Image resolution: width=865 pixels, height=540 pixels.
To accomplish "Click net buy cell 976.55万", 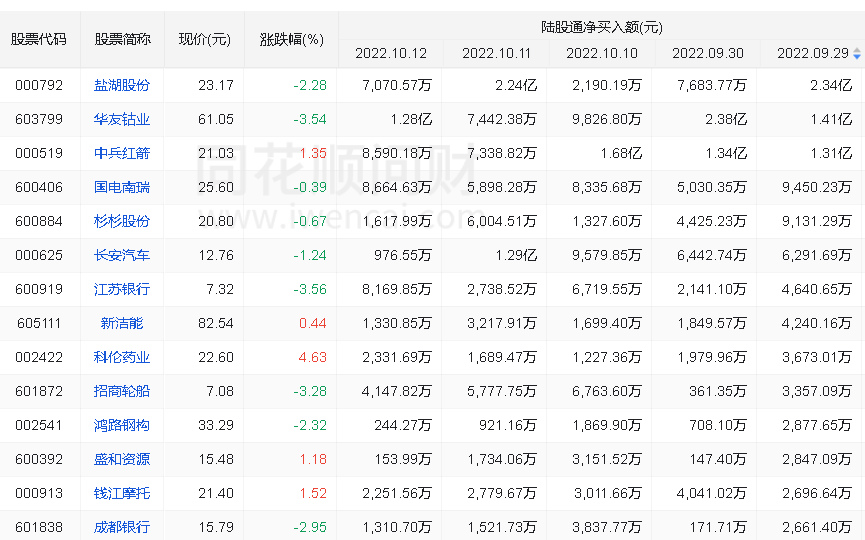I will (x=403, y=255).
